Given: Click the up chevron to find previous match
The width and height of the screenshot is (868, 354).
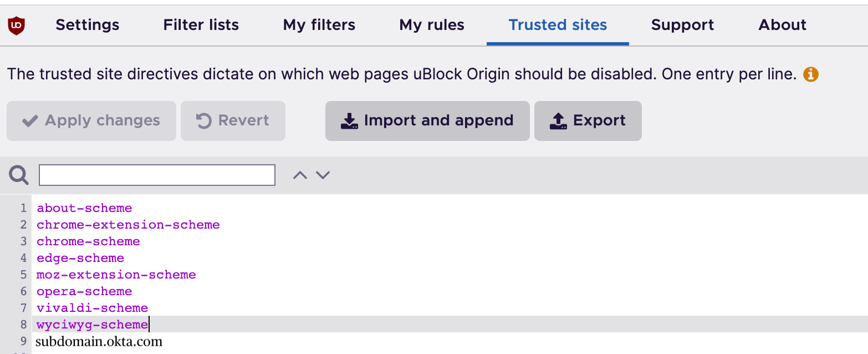Looking at the screenshot, I should point(300,175).
